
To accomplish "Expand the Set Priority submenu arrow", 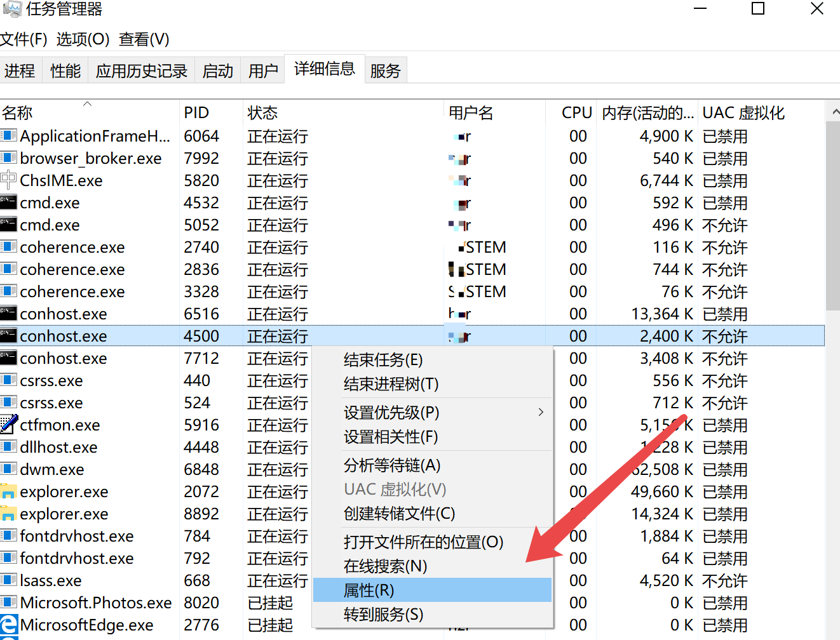I will pyautogui.click(x=541, y=412).
